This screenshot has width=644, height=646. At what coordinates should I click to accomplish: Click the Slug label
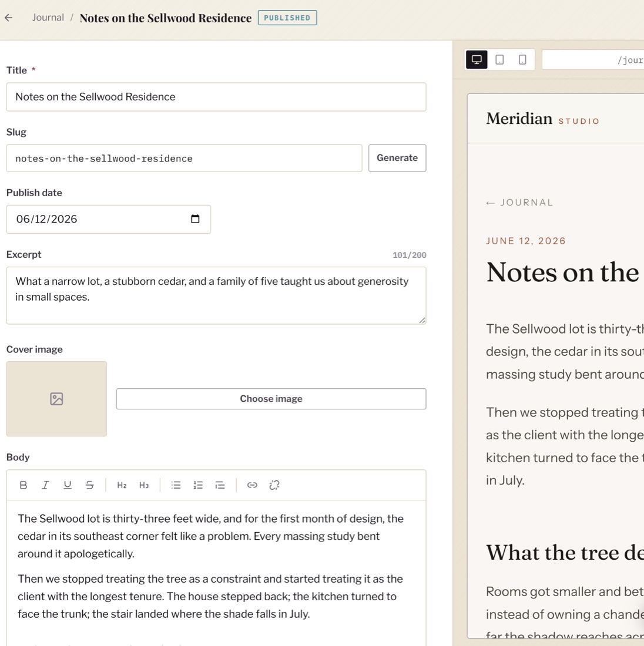[x=16, y=132]
